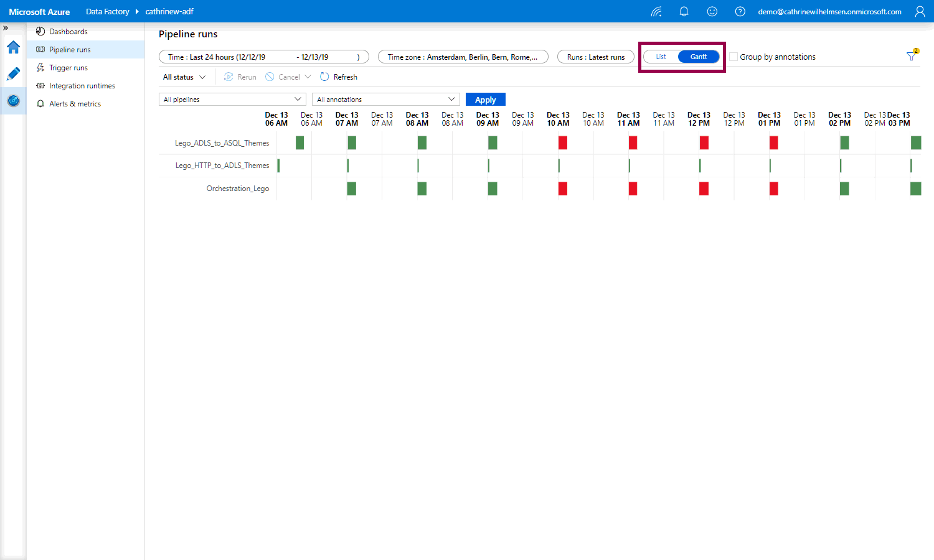Click the Home icon in left rail

tap(13, 47)
